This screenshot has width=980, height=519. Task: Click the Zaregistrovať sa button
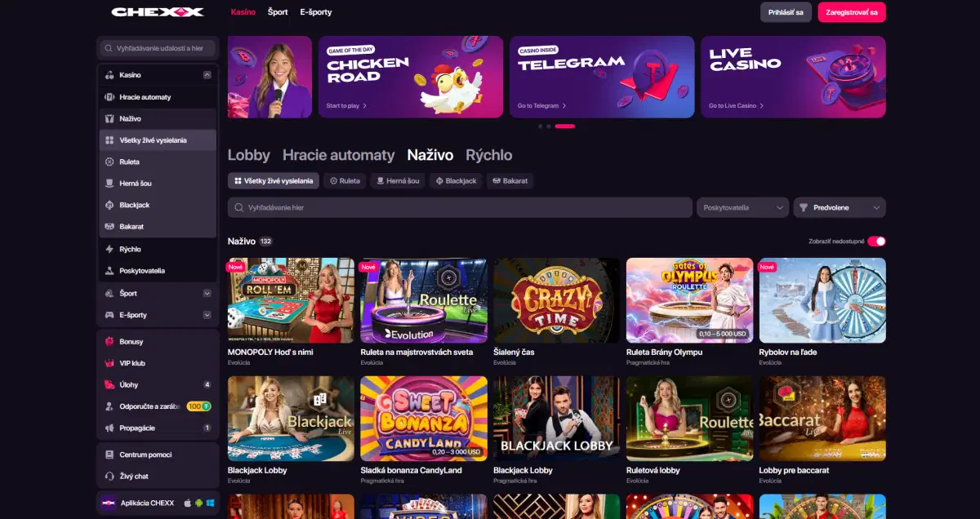(x=852, y=12)
